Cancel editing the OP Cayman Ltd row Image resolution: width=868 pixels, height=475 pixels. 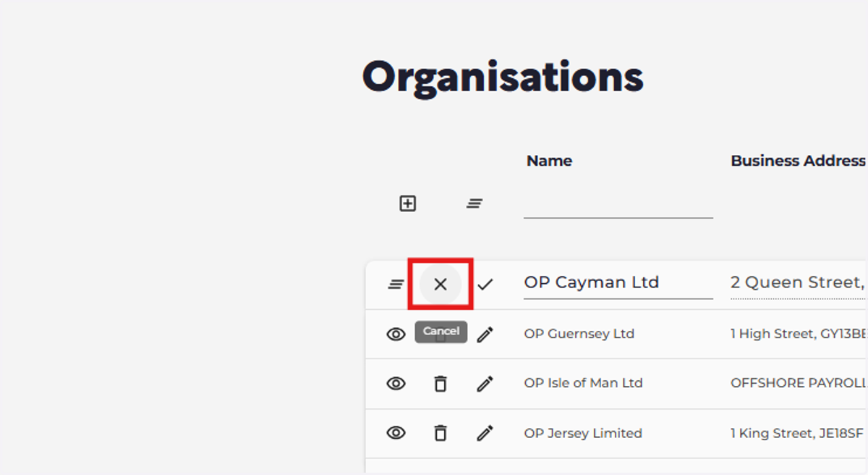(x=441, y=285)
